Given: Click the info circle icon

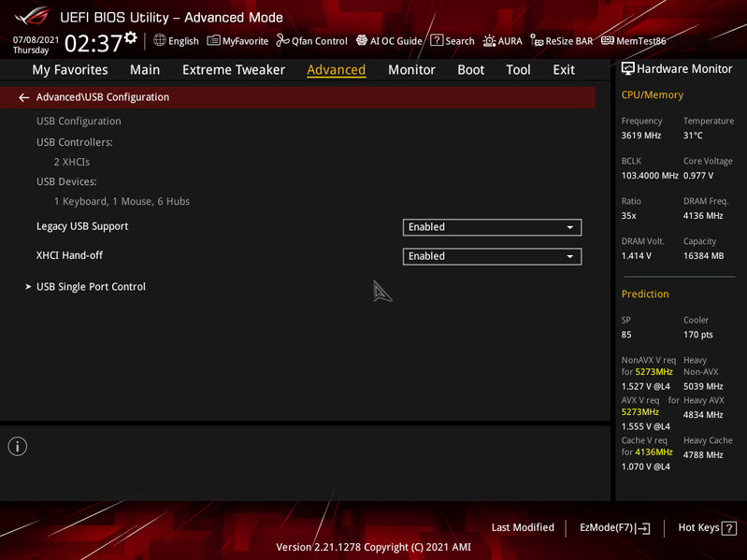Looking at the screenshot, I should pos(18,447).
